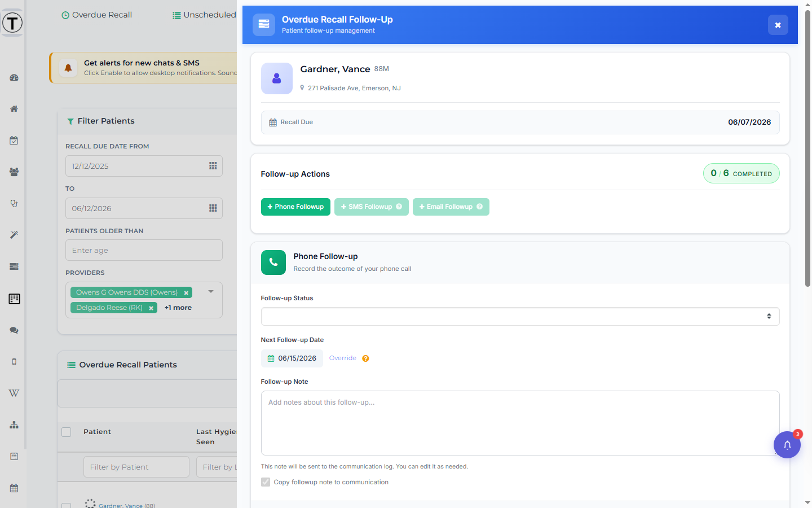This screenshot has width=812, height=508.
Task: Click the T logo at top left
Action: [12, 23]
